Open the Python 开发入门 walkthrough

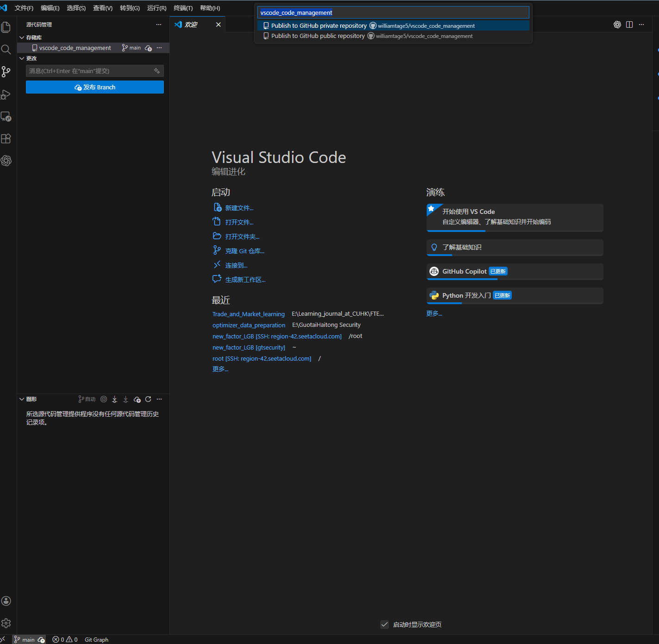pyautogui.click(x=515, y=296)
